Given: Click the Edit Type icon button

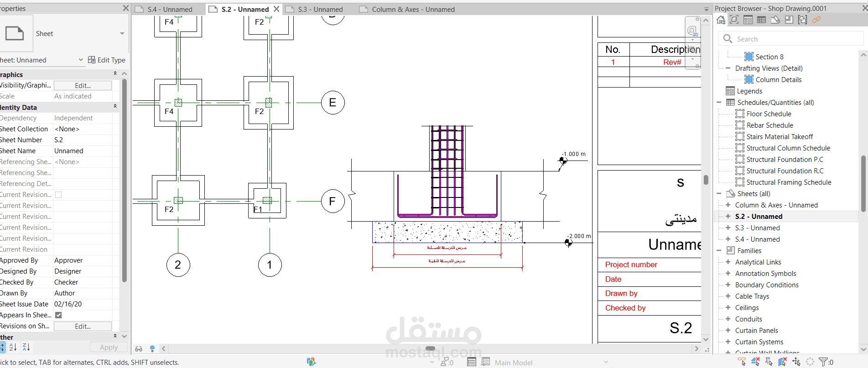Looking at the screenshot, I should coord(106,60).
